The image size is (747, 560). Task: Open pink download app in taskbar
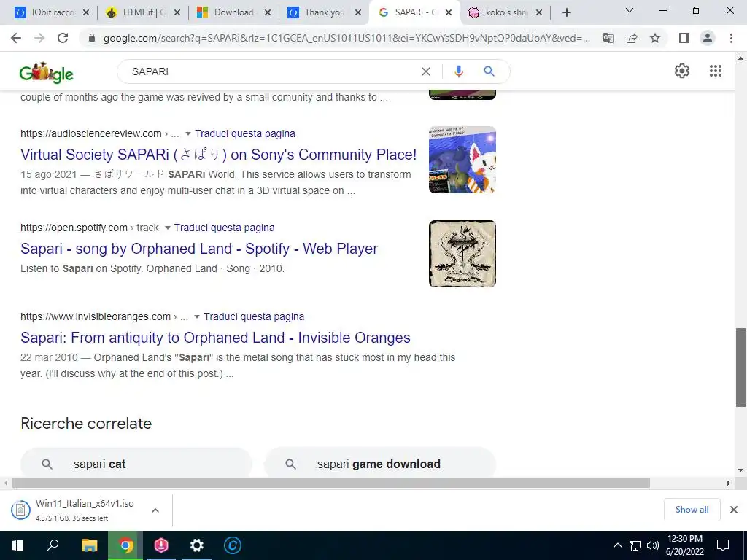click(161, 545)
